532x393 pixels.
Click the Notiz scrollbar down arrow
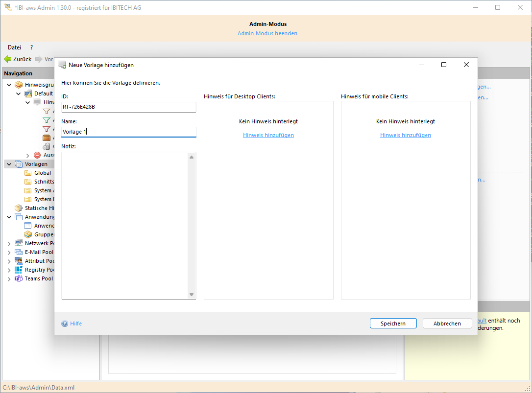point(192,295)
